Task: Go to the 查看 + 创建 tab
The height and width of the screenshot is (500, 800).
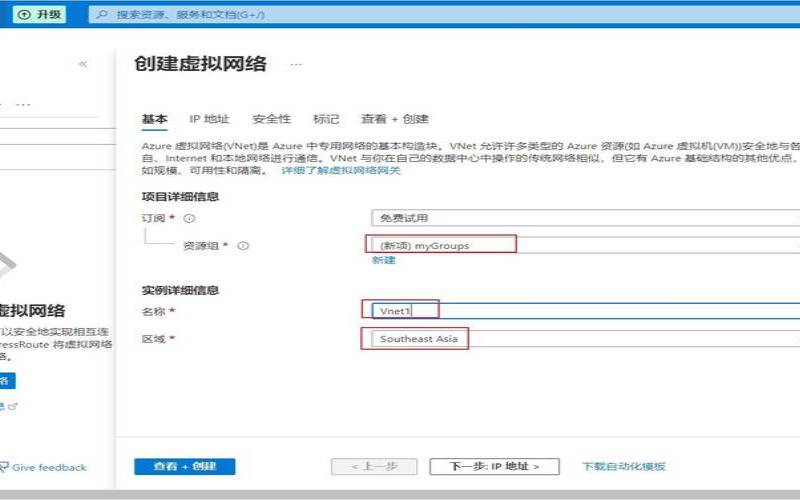Action: [394, 119]
